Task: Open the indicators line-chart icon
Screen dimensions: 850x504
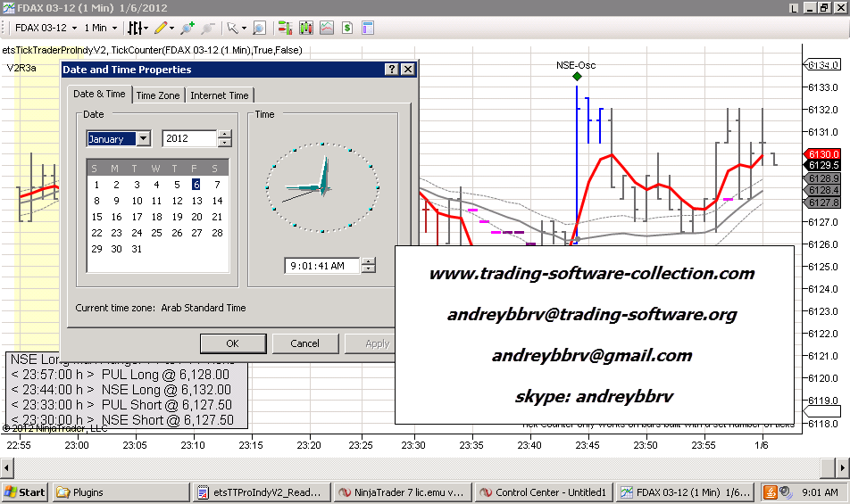Action: pos(327,28)
